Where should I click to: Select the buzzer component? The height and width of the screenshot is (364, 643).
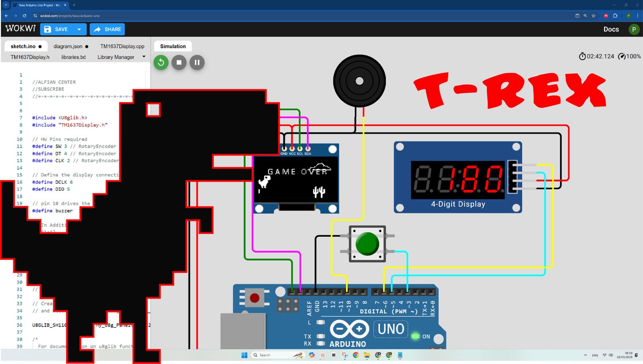point(359,81)
